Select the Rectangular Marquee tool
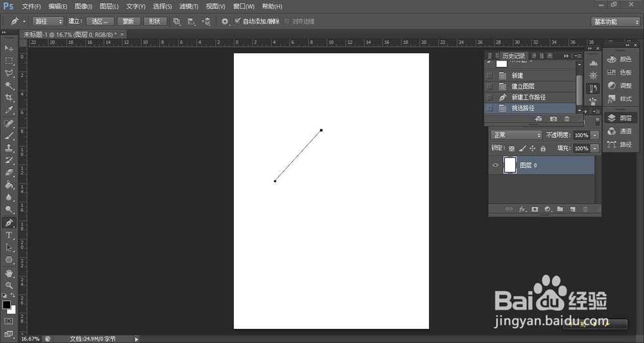The image size is (644, 343). point(8,60)
